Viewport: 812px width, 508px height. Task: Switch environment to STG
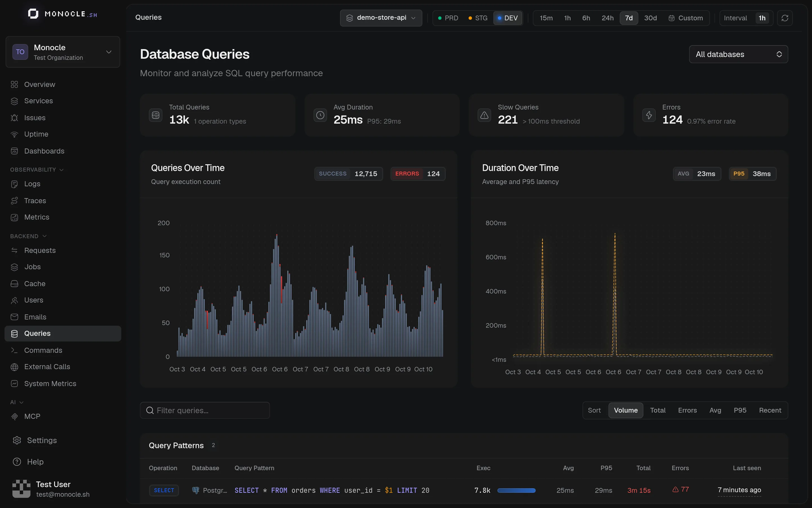[478, 18]
